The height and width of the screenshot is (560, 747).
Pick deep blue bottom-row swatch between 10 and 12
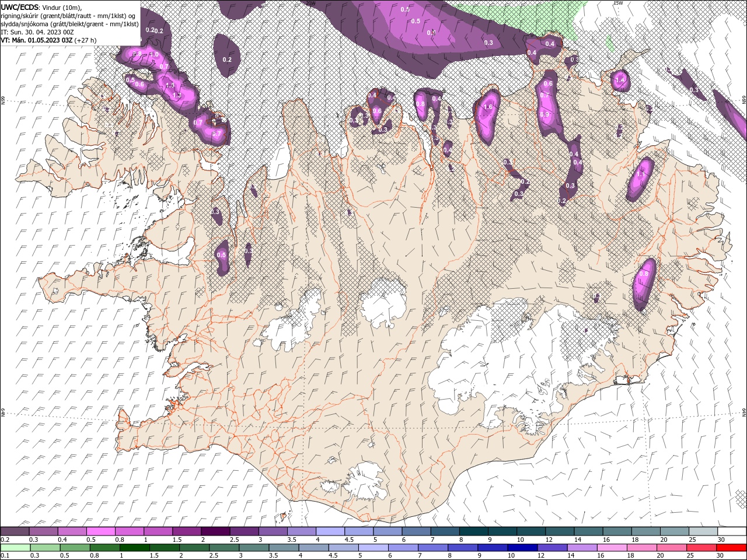[522, 548]
